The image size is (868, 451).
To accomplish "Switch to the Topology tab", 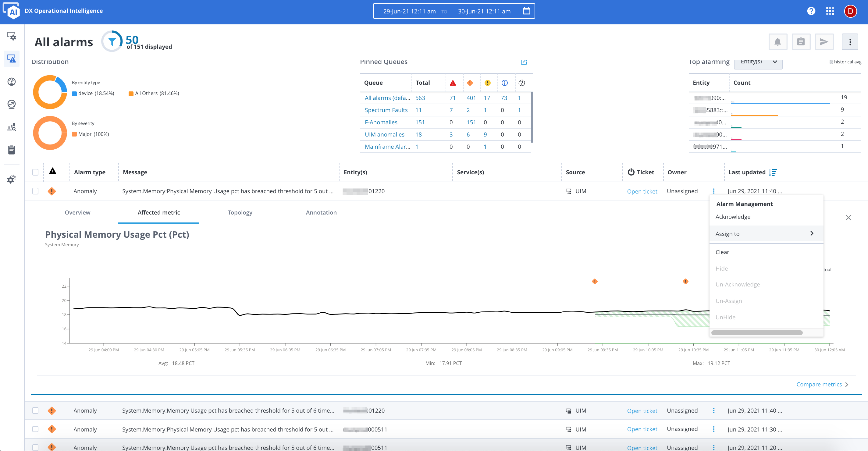I will pyautogui.click(x=240, y=212).
